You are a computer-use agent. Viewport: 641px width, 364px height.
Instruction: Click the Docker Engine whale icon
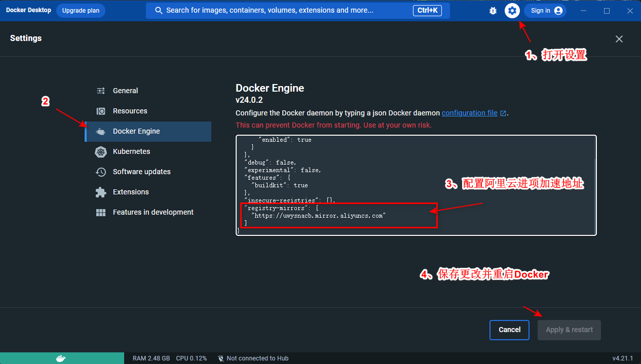[101, 131]
